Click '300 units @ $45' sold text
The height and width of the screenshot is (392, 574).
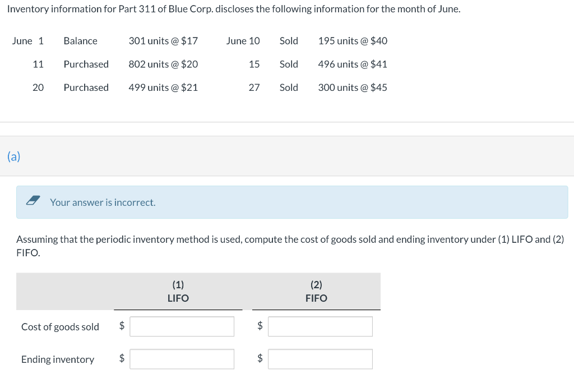(x=353, y=87)
